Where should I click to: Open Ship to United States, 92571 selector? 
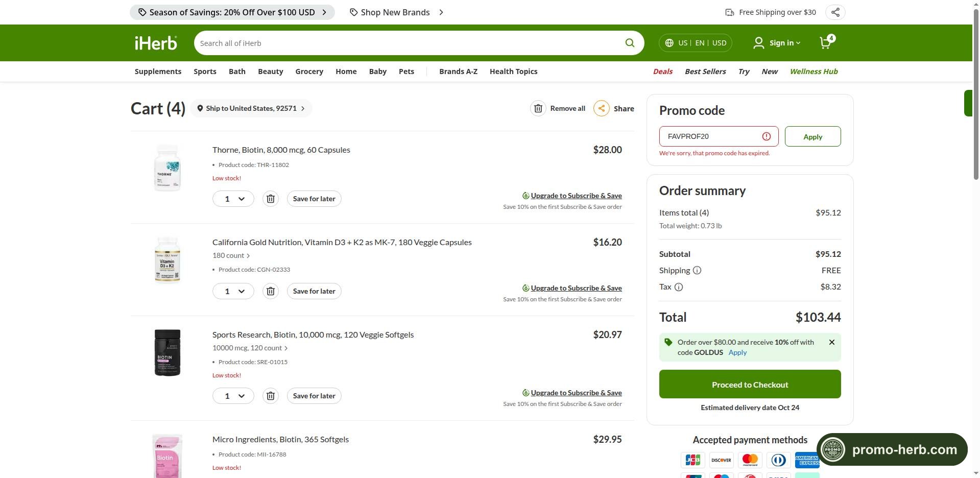pyautogui.click(x=251, y=108)
